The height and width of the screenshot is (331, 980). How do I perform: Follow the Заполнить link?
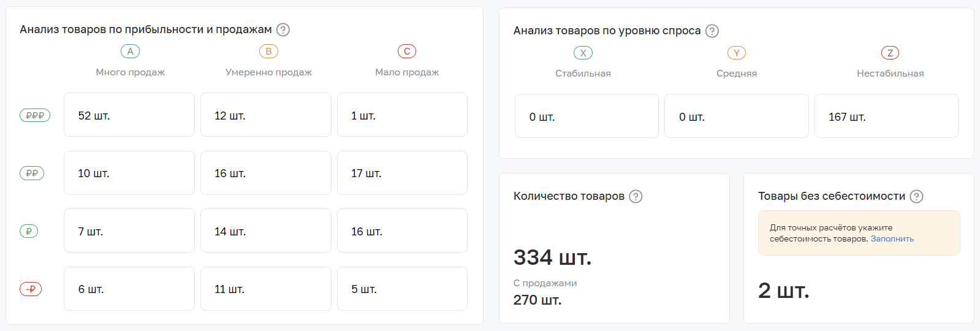tap(892, 239)
